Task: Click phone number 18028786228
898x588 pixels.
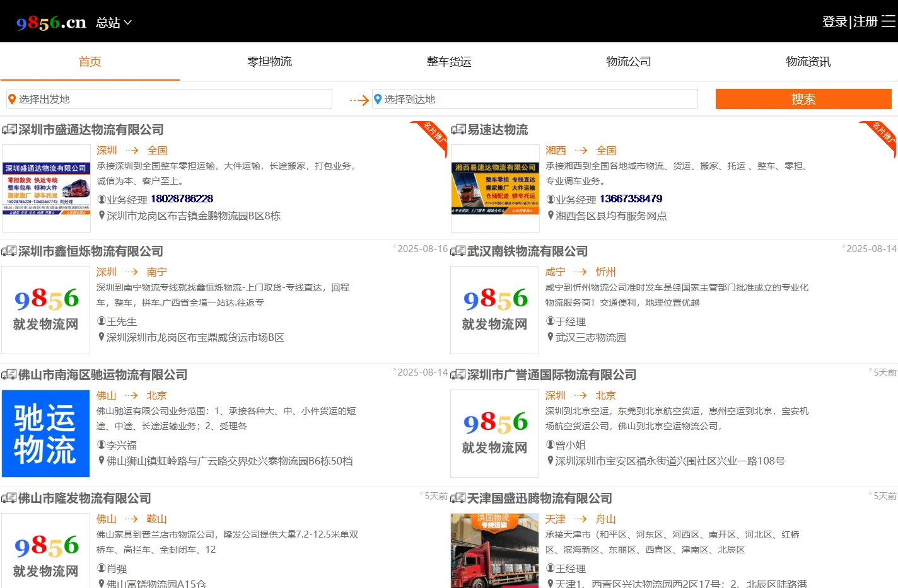Action: [182, 199]
